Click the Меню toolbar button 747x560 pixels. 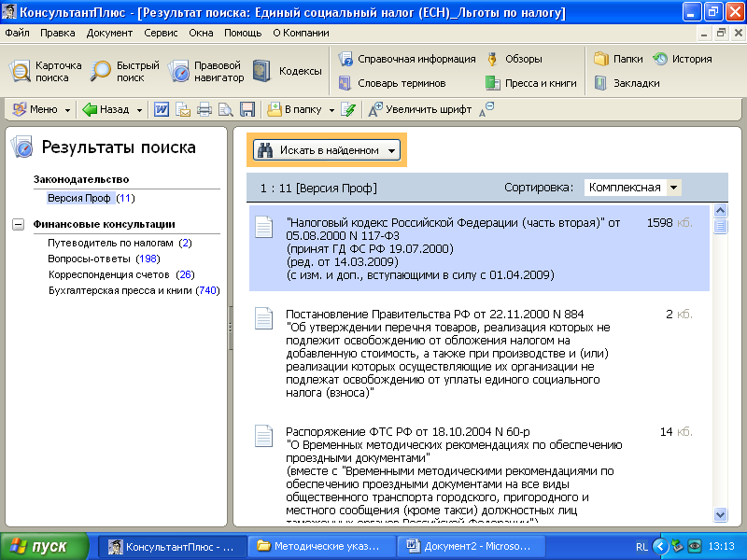pyautogui.click(x=35, y=109)
